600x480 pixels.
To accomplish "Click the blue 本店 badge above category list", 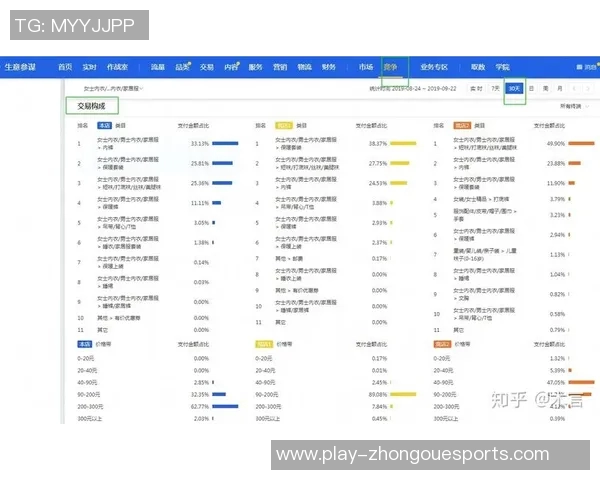I will point(104,126).
